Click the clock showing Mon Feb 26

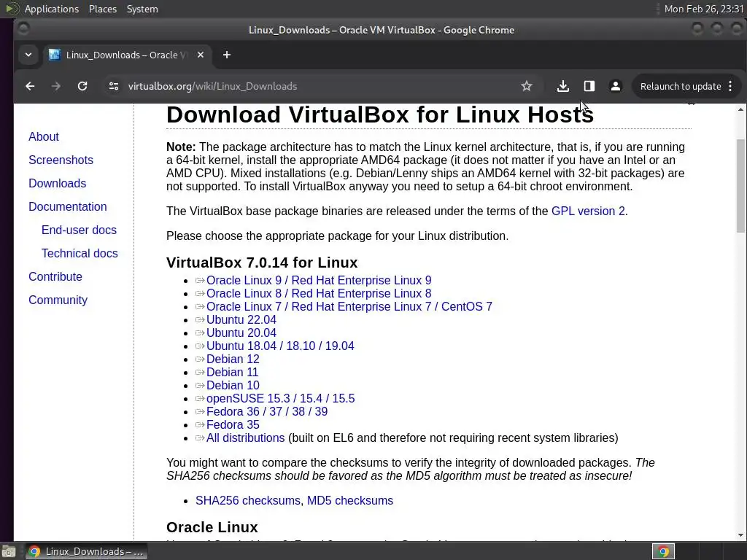click(x=704, y=9)
